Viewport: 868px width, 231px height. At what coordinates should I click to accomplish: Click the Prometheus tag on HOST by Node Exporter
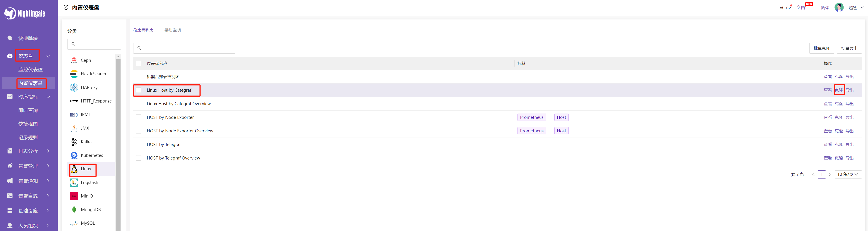[x=531, y=117]
